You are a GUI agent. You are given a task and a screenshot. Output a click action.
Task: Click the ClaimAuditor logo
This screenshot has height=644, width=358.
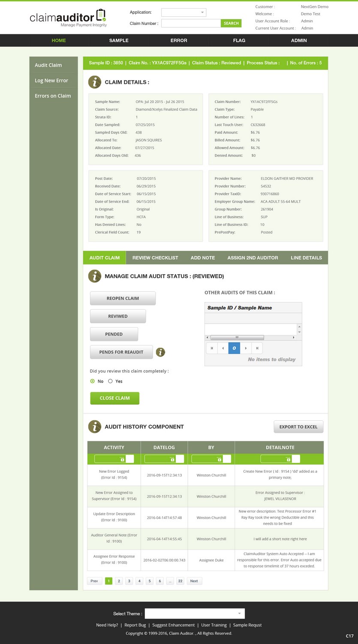coord(68,18)
